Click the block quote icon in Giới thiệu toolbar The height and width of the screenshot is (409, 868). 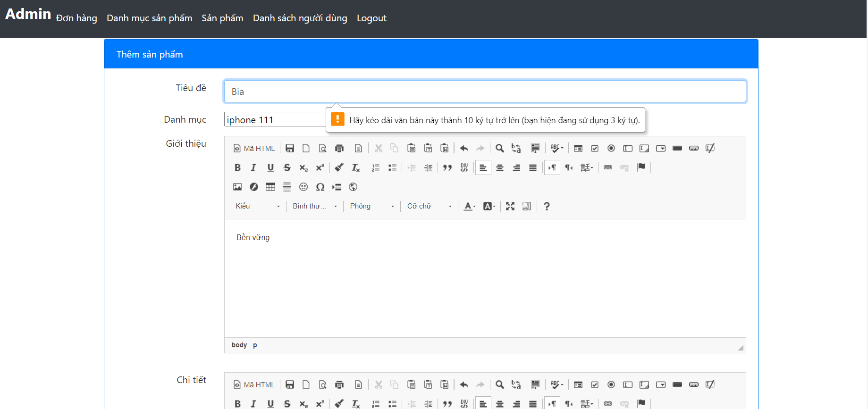(447, 168)
